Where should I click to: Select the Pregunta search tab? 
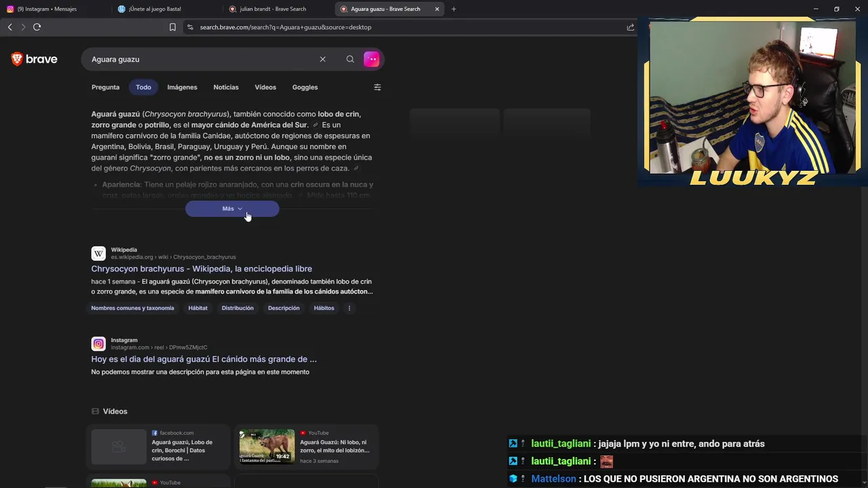[x=105, y=87]
